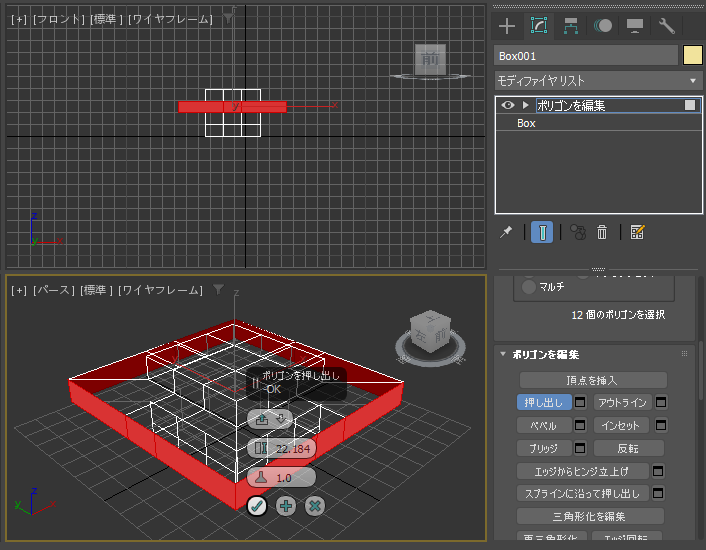Click the ブリッジ button
This screenshot has height=550, width=706.
544,448
